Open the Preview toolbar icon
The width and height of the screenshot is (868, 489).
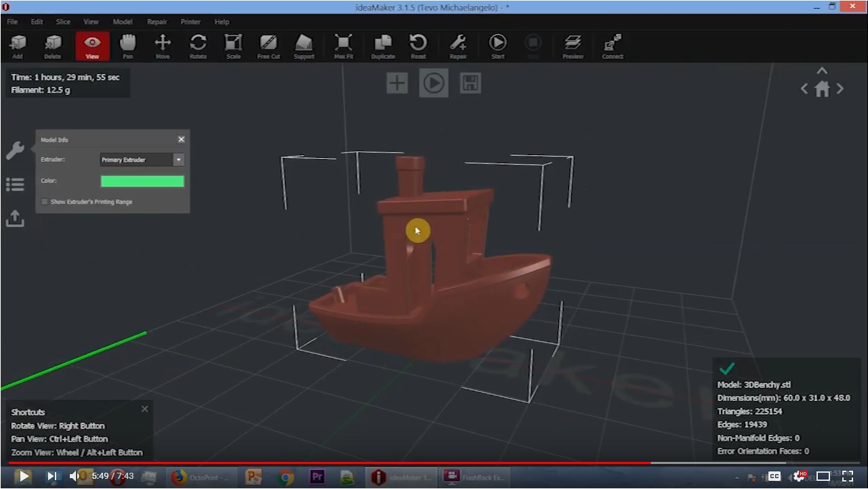573,46
